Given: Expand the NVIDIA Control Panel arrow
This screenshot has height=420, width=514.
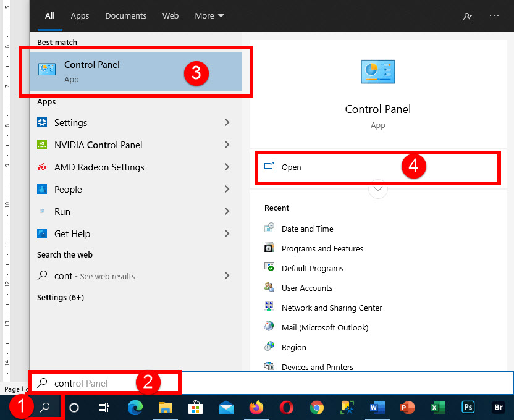Looking at the screenshot, I should pyautogui.click(x=227, y=145).
